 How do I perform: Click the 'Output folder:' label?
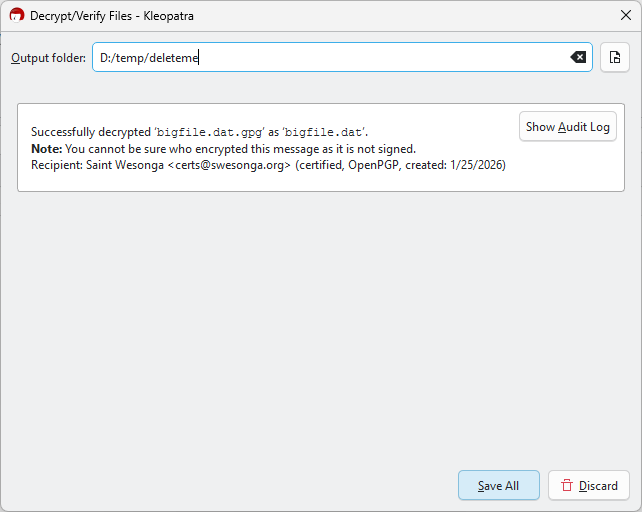48,58
